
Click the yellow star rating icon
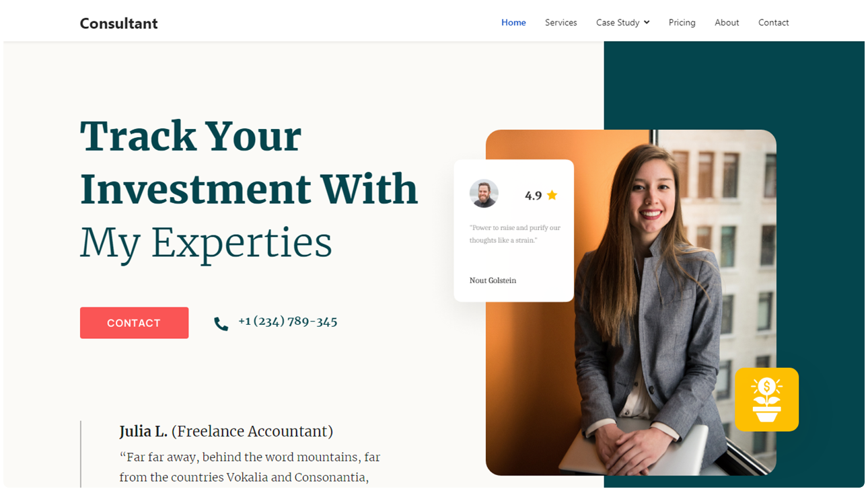tap(552, 195)
